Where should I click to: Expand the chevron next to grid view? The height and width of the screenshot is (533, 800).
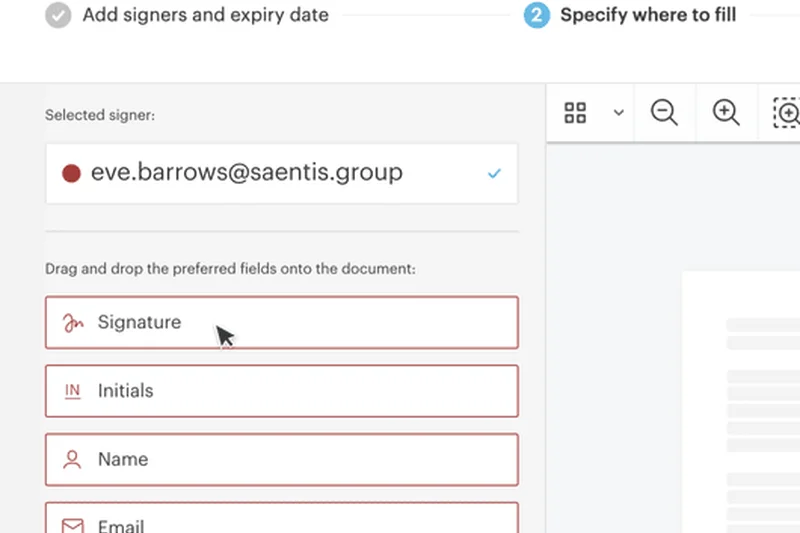tap(618, 112)
